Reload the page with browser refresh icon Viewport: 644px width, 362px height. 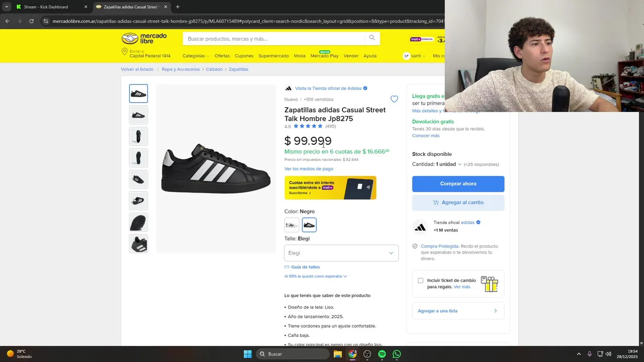(31, 21)
